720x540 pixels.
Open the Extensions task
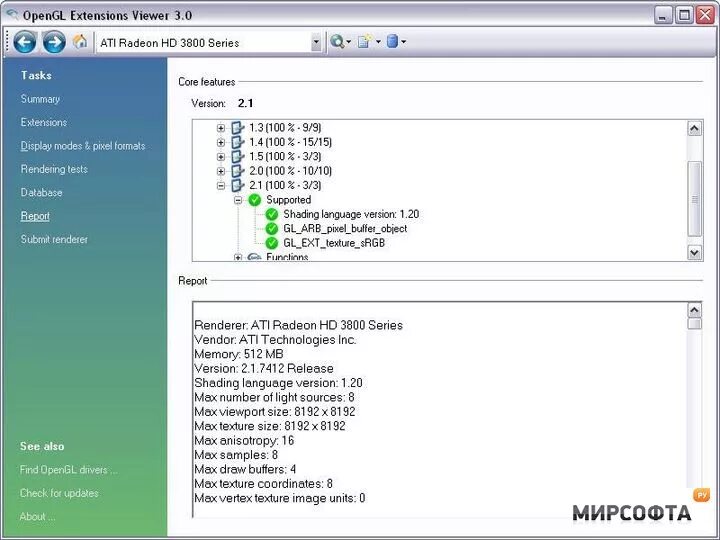click(44, 122)
